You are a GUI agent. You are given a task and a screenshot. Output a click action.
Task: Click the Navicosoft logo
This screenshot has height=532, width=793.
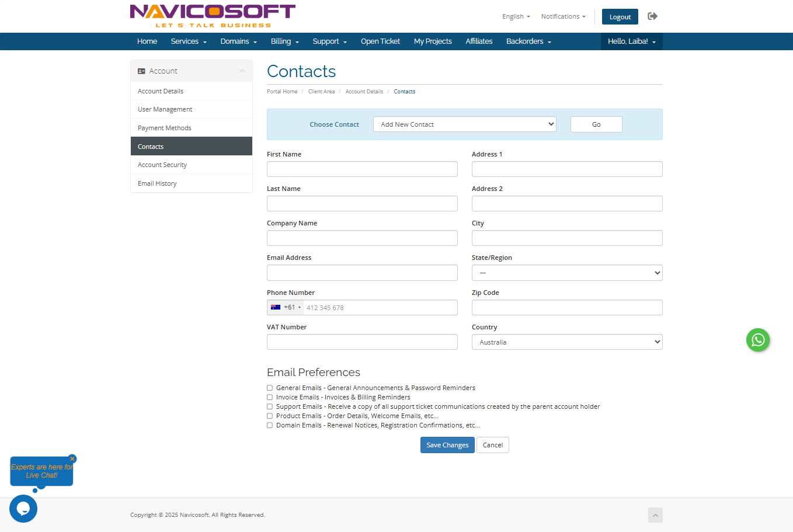tap(213, 16)
